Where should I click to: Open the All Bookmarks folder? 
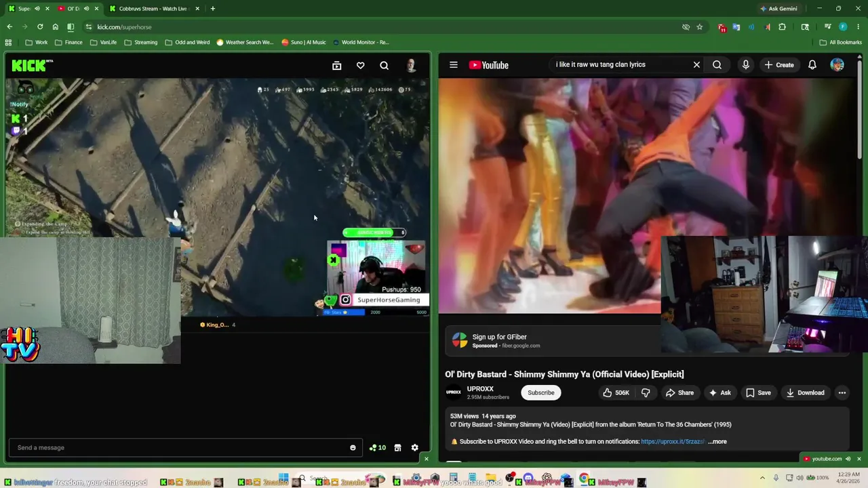click(x=841, y=42)
